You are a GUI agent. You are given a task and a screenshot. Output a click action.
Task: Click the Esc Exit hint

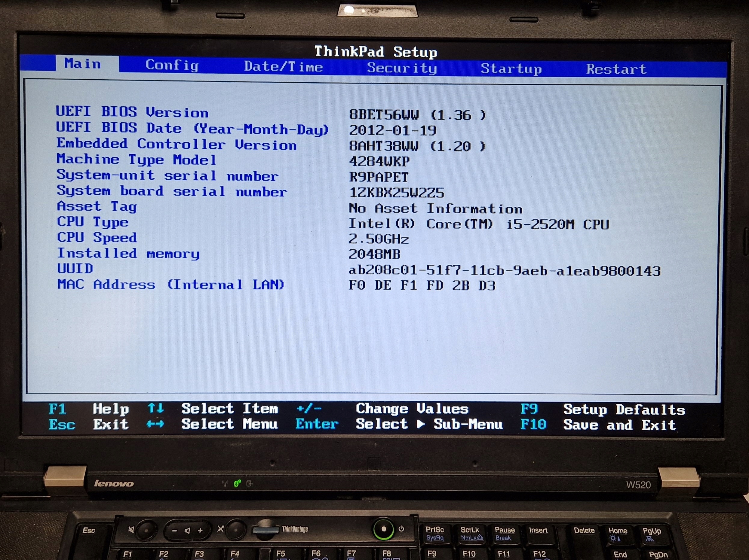89,424
